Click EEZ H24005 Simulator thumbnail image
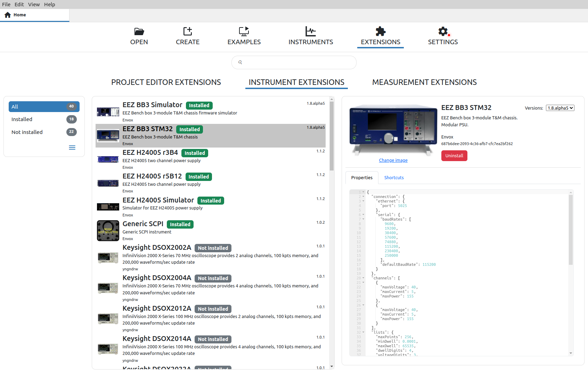Image resolution: width=588 pixels, height=373 pixels. click(108, 207)
